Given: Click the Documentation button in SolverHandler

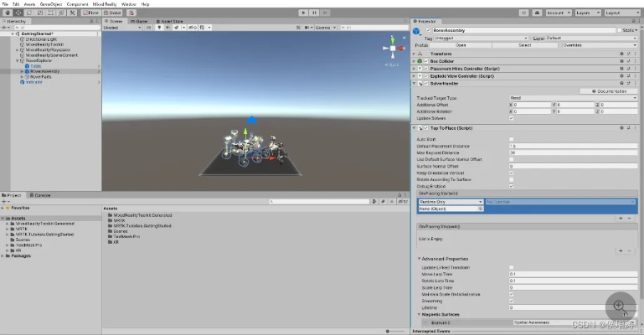Looking at the screenshot, I should click(x=607, y=90).
